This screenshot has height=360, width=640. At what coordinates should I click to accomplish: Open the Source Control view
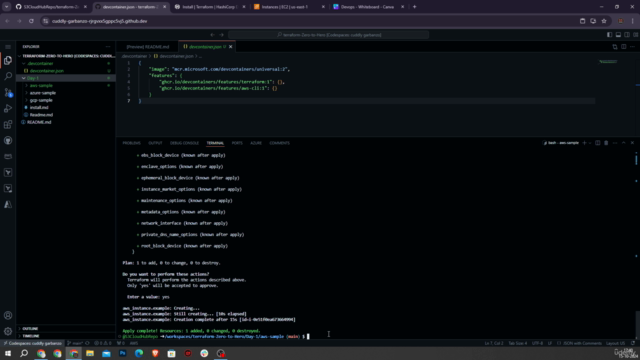8,93
